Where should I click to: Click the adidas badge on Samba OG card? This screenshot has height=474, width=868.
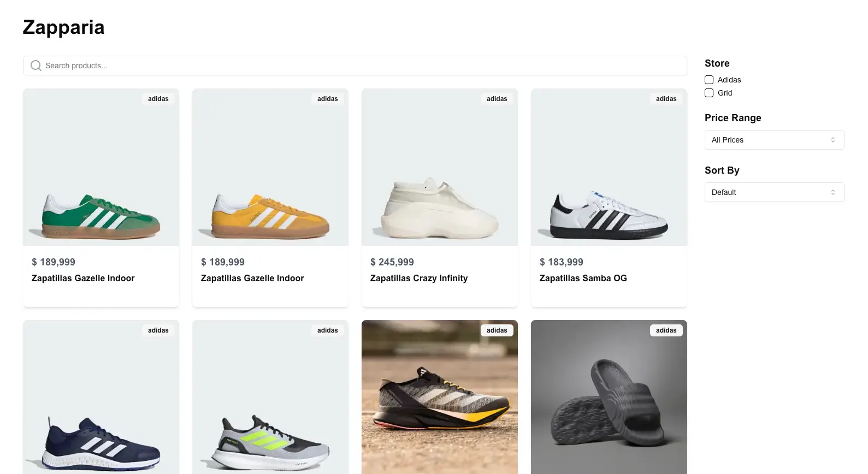click(666, 99)
